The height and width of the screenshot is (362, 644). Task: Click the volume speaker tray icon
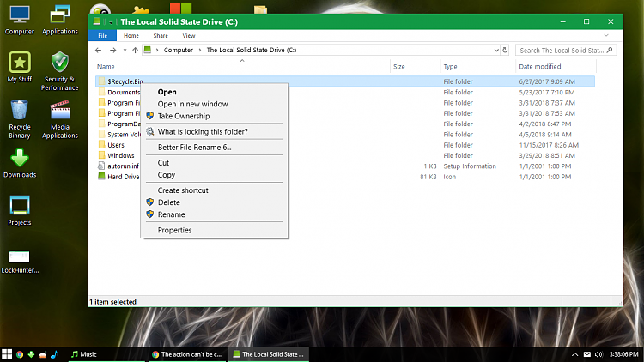coord(598,354)
